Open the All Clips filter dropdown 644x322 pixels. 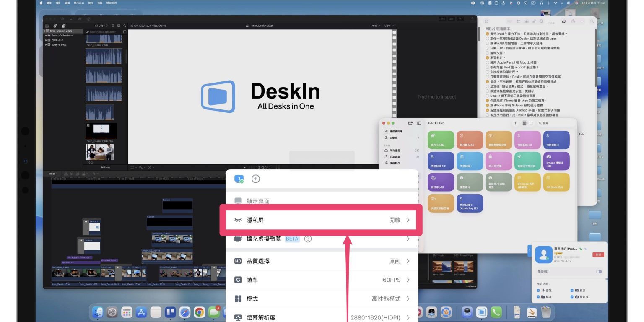coord(101,26)
